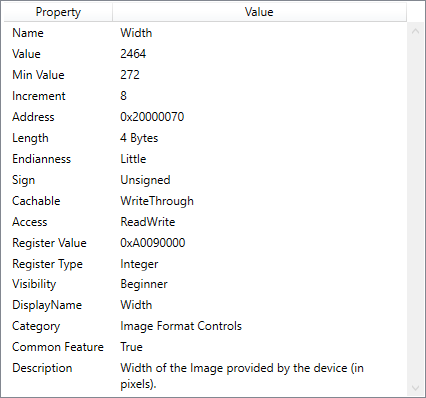Select the 'Unsigned' value
This screenshot has height=398, width=426.
click(145, 180)
